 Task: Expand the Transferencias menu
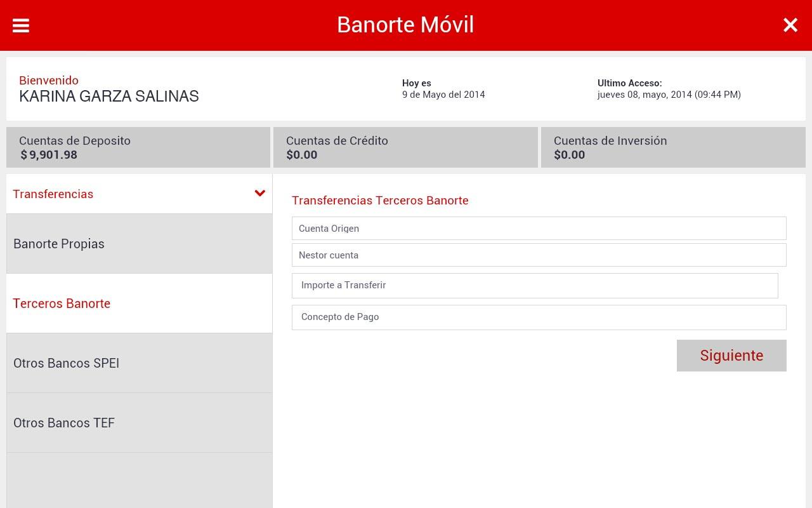click(53, 194)
